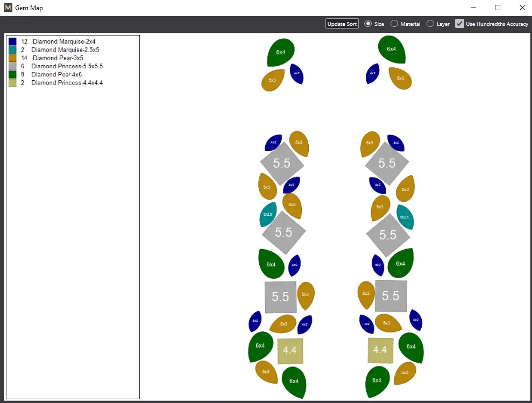Click the Gem Map app icon in title bar

pos(8,8)
